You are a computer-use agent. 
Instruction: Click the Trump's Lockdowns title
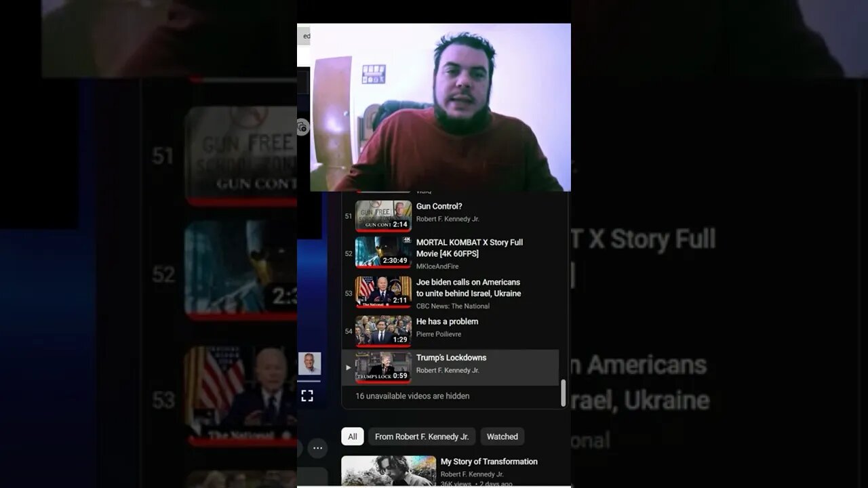point(452,358)
